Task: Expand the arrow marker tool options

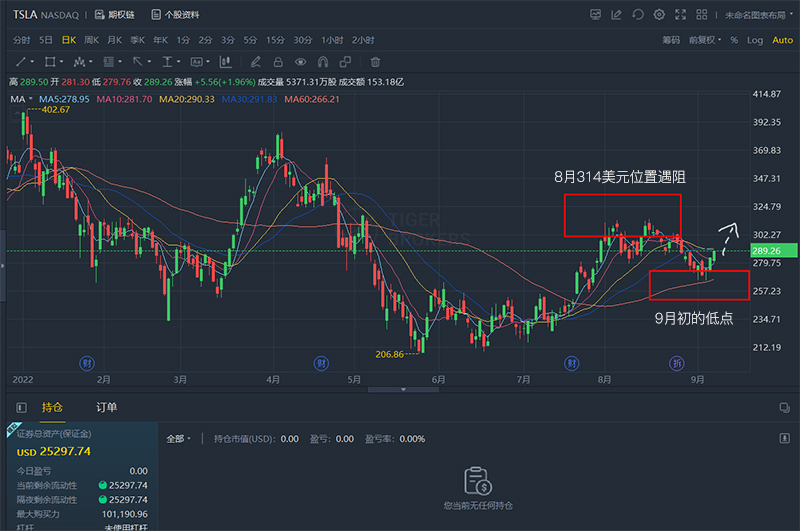Action: (x=149, y=62)
